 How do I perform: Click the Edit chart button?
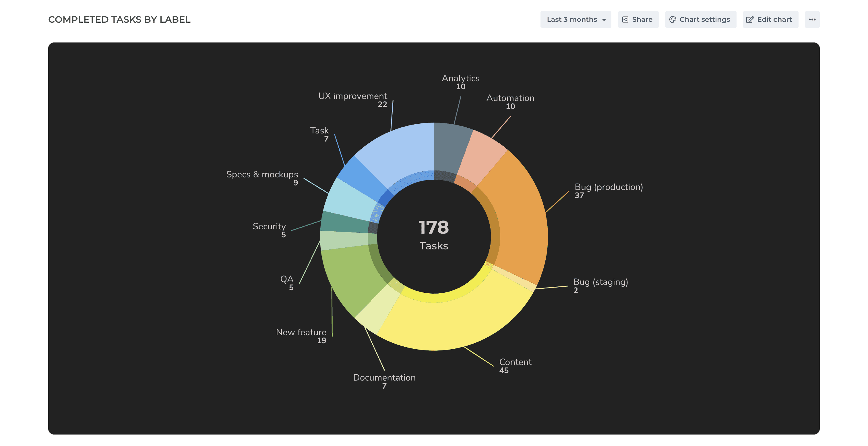pyautogui.click(x=770, y=20)
